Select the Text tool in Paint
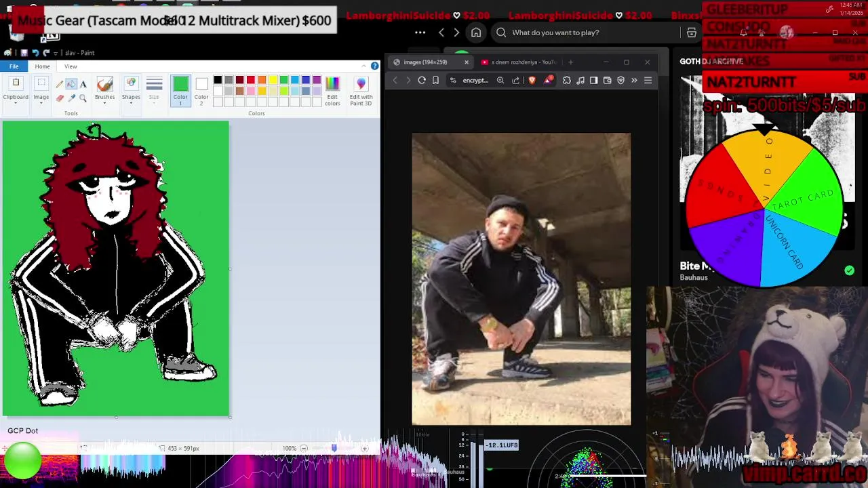This screenshot has height=488, width=868. [x=83, y=84]
